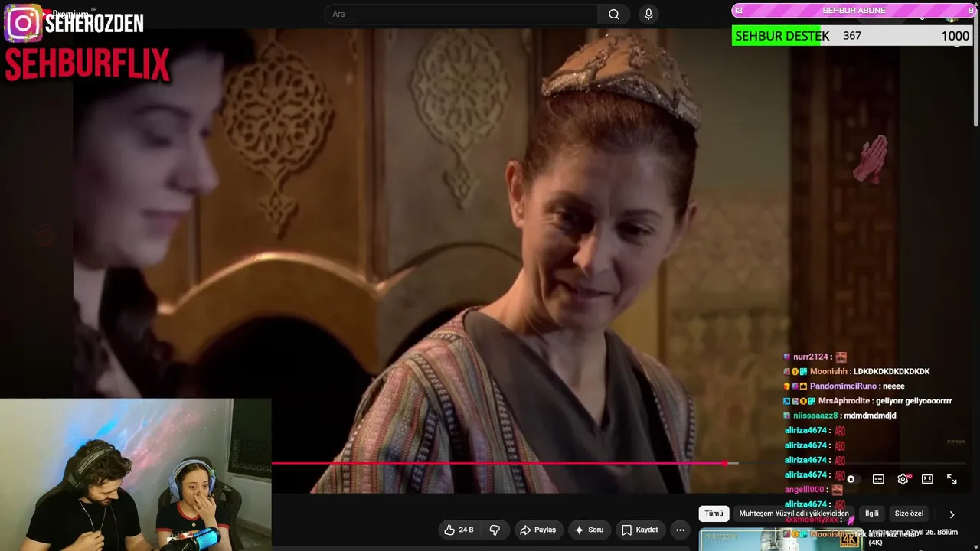Click the page vertical scrollbar
The width and height of the screenshot is (980, 551).
[976, 65]
